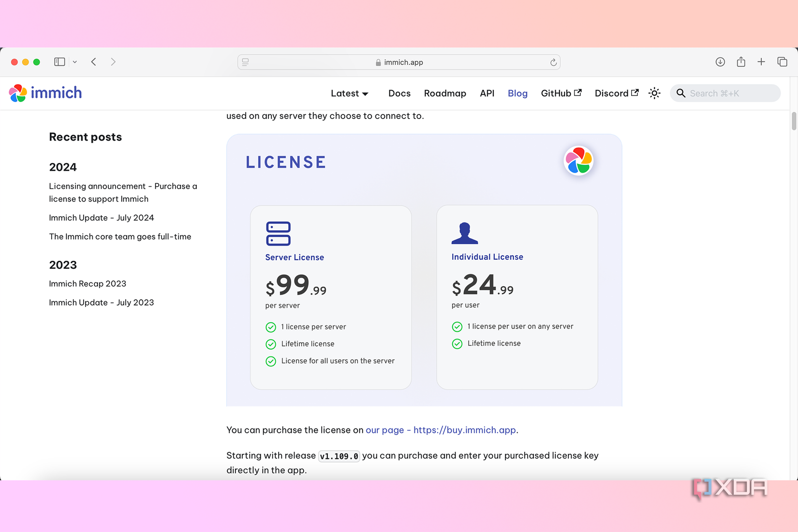The height and width of the screenshot is (532, 798).
Task: Click the Search field
Action: tap(725, 93)
